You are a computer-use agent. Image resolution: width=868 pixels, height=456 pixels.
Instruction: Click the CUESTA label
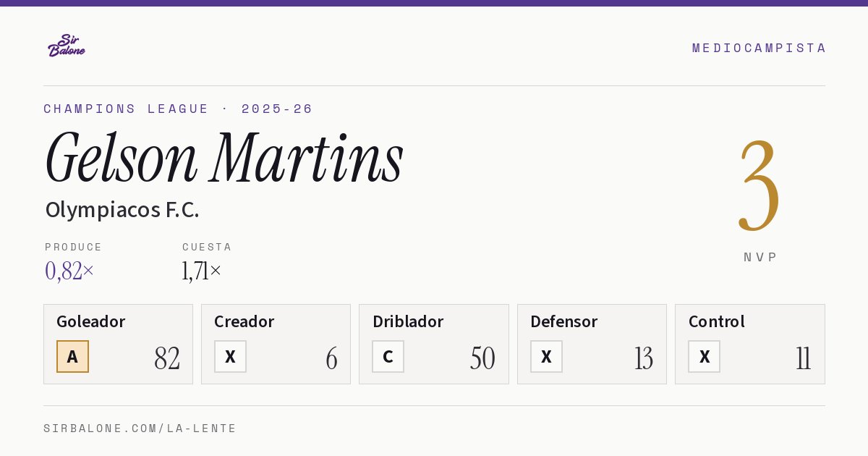tap(207, 247)
